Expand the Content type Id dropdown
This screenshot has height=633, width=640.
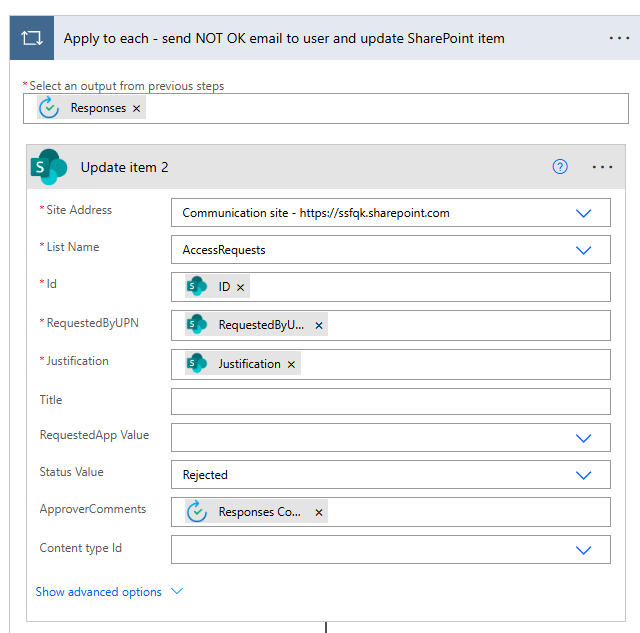coord(583,550)
